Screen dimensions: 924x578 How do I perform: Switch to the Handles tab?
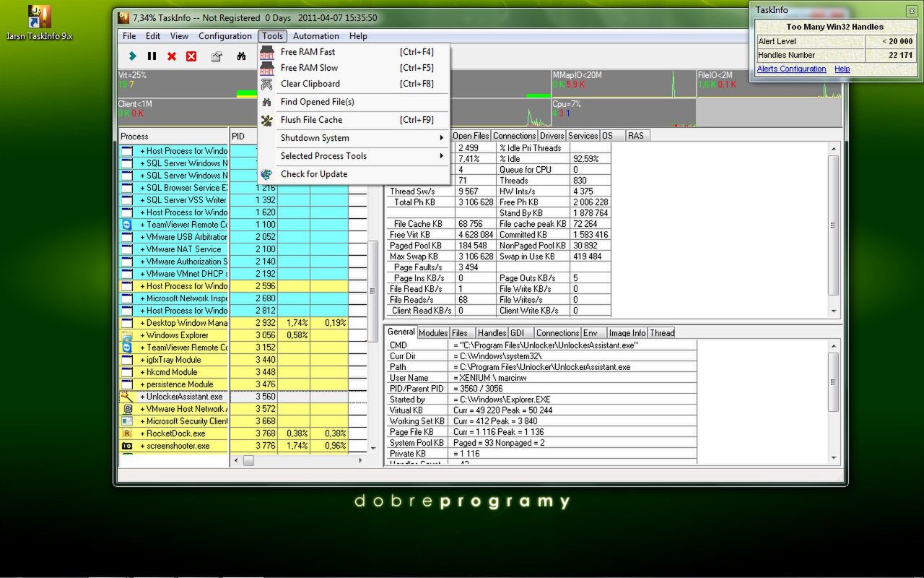pyautogui.click(x=492, y=333)
